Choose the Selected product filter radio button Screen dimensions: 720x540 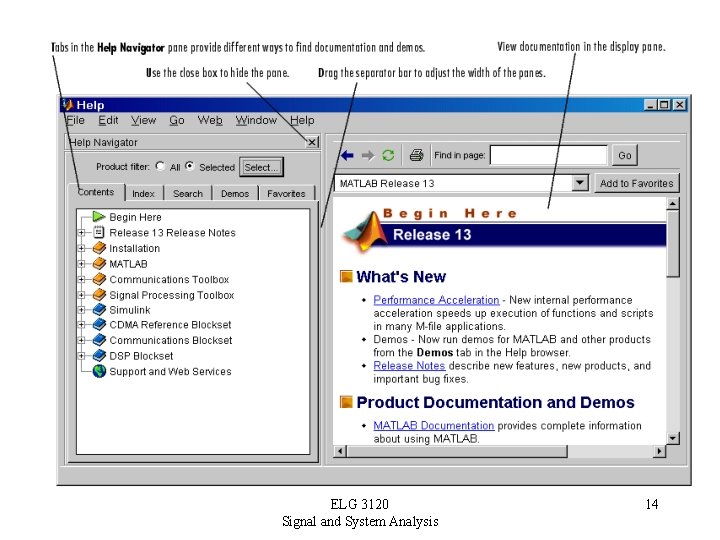point(190,166)
